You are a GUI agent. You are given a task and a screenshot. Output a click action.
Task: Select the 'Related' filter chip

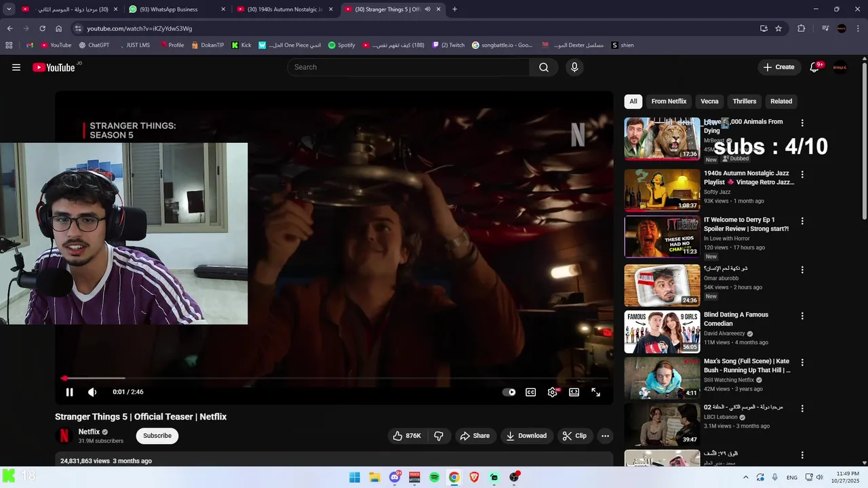click(x=781, y=101)
